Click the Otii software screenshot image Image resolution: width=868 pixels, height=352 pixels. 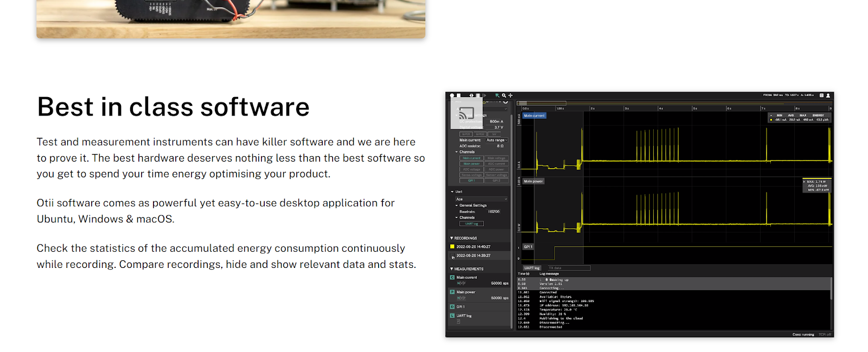(640, 215)
